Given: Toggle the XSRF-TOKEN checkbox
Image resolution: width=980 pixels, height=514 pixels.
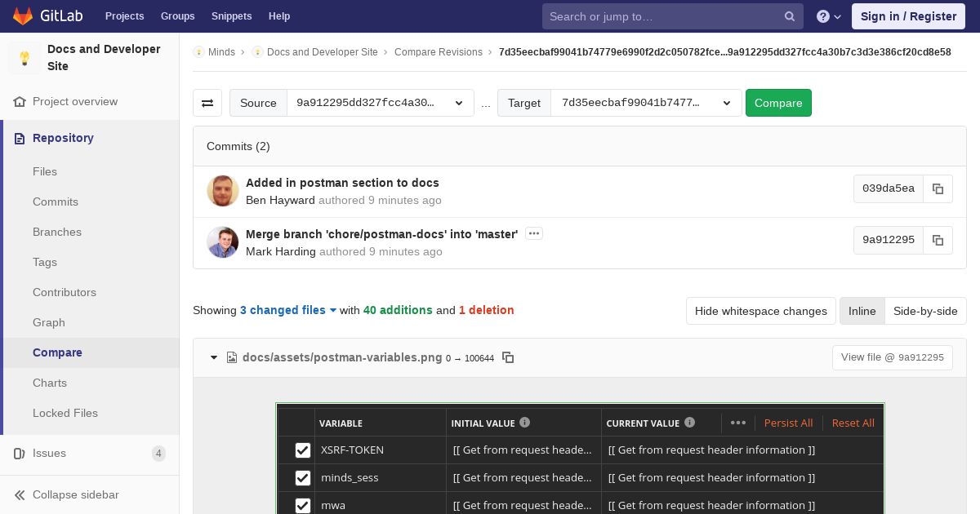Looking at the screenshot, I should coord(303,450).
